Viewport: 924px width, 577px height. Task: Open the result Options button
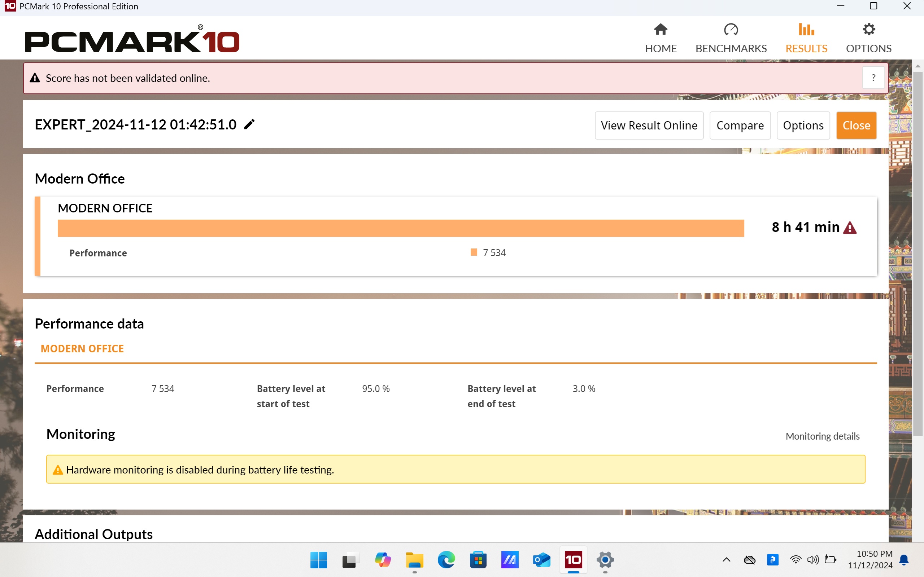pos(803,125)
